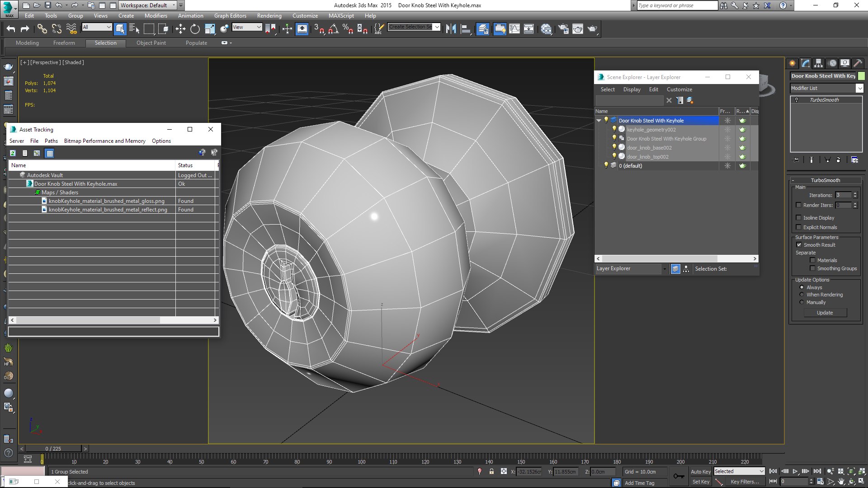Check Separate by Materials
The width and height of the screenshot is (868, 488).
point(812,260)
